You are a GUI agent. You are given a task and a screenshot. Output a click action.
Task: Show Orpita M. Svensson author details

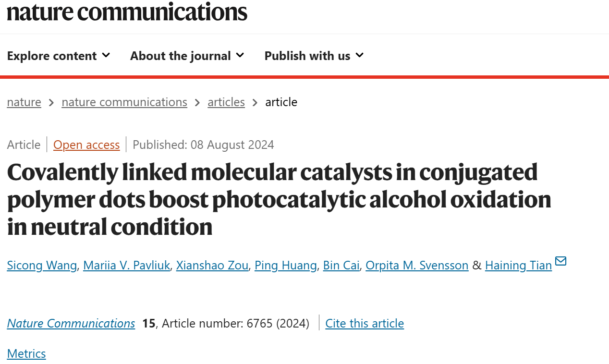coord(417,265)
